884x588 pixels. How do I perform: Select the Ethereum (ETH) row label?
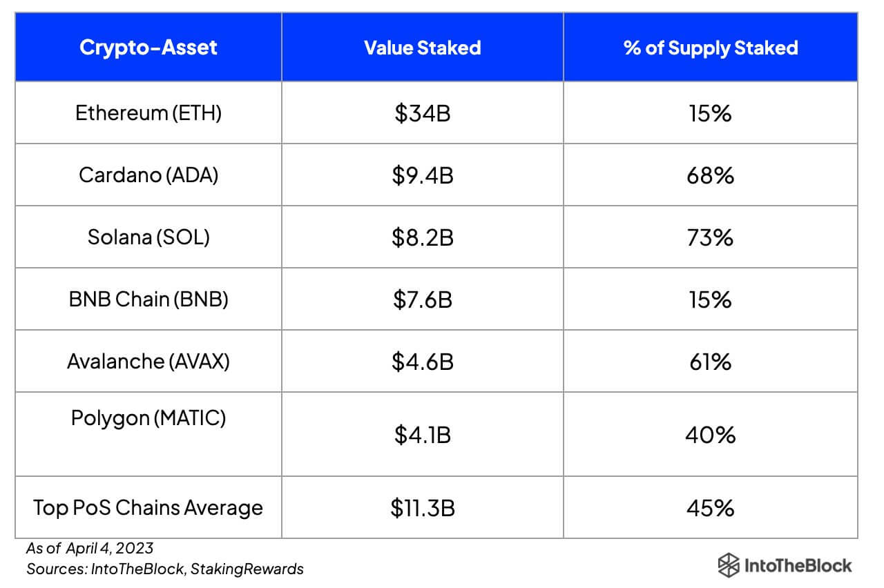click(x=148, y=112)
